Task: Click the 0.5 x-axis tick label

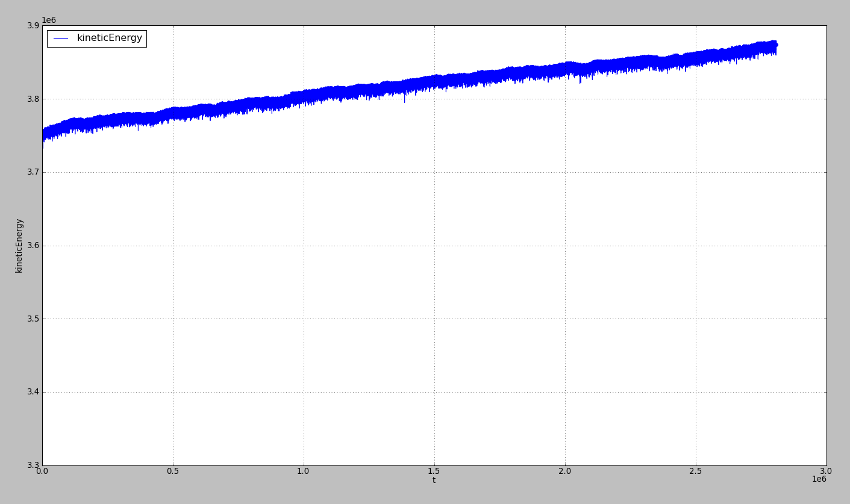Action: pos(173,471)
